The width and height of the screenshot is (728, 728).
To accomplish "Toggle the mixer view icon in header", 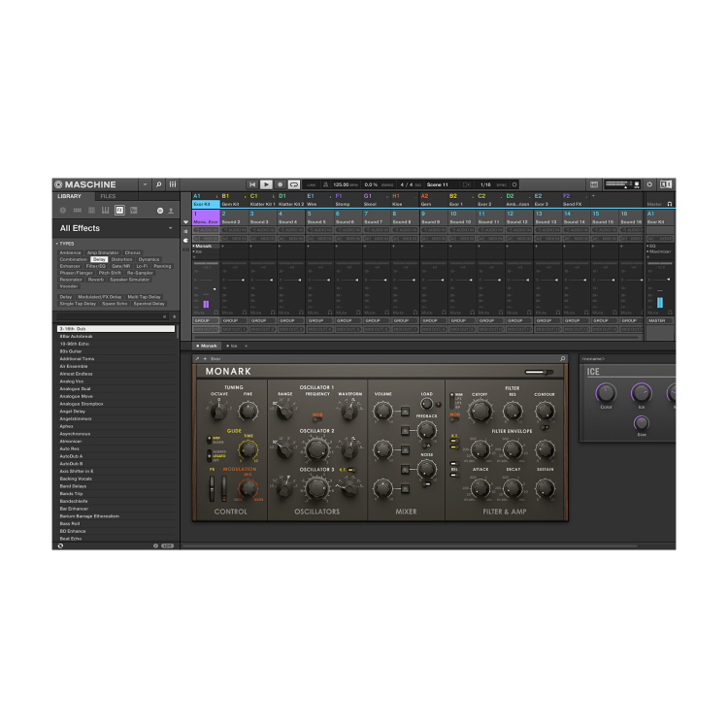I will click(x=173, y=184).
